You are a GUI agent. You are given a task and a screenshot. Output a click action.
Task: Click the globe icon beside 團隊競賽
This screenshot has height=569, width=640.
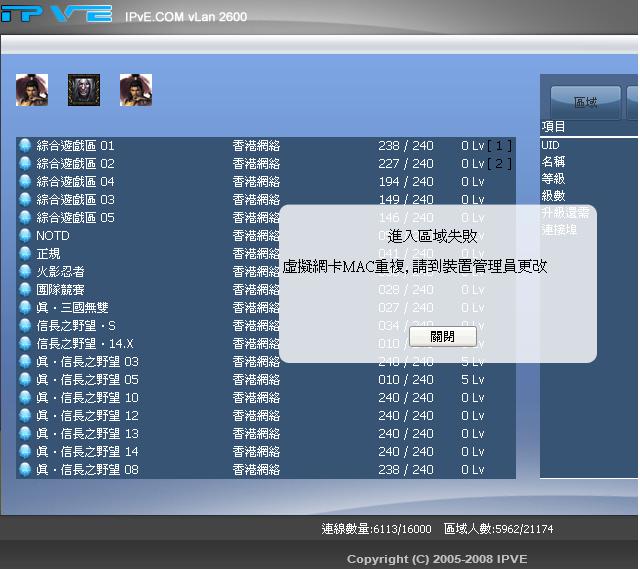coord(25,289)
